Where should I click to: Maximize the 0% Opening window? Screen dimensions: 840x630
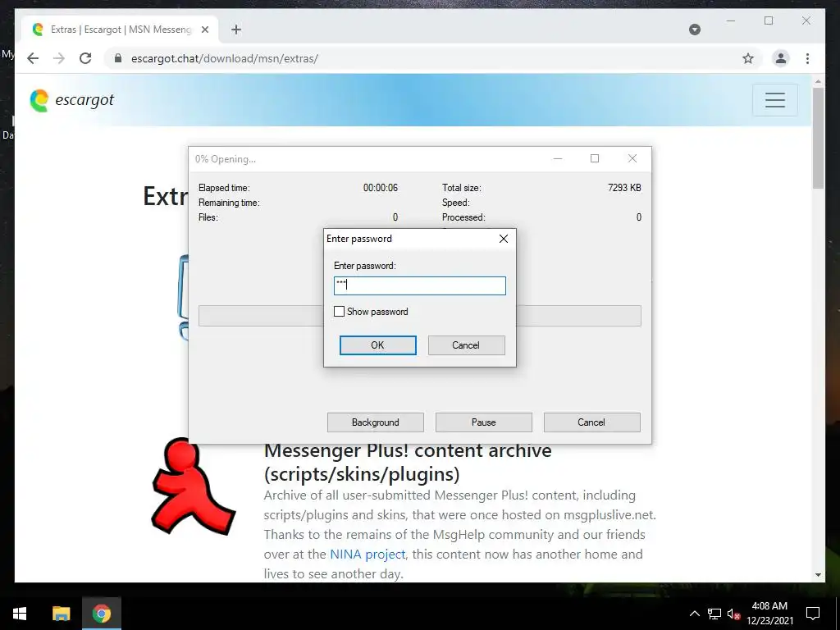[595, 158]
